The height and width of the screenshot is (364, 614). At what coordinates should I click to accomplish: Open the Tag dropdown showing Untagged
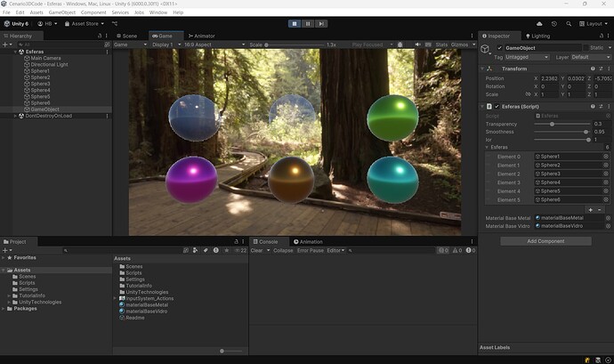[527, 57]
